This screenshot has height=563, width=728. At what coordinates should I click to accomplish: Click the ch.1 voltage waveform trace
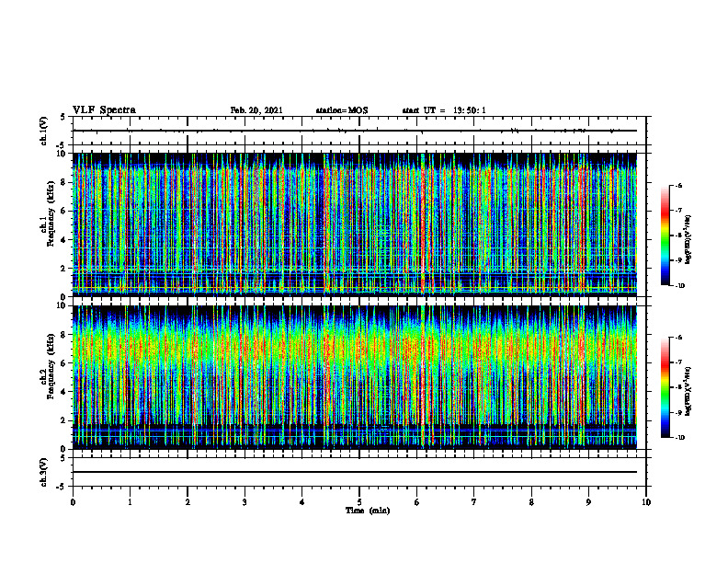coord(355,131)
